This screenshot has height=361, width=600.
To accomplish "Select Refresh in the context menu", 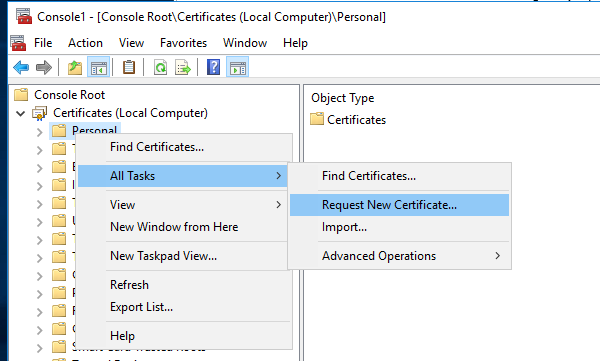I will (184, 285).
